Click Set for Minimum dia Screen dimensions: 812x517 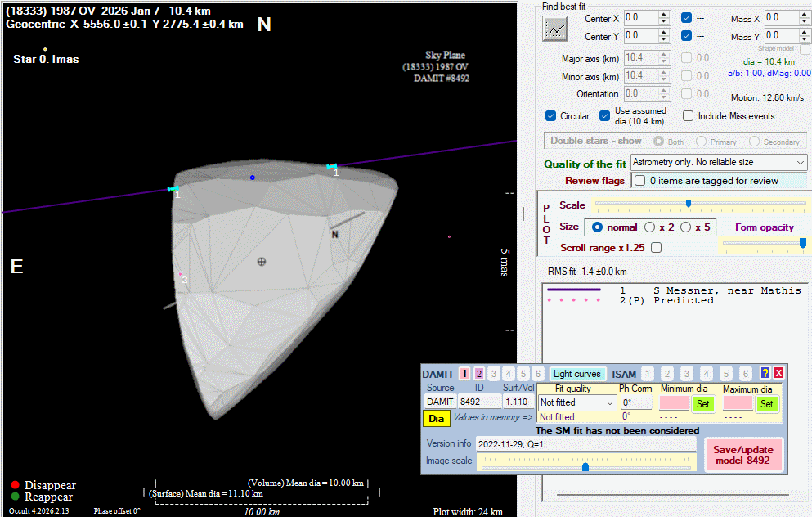pos(702,403)
